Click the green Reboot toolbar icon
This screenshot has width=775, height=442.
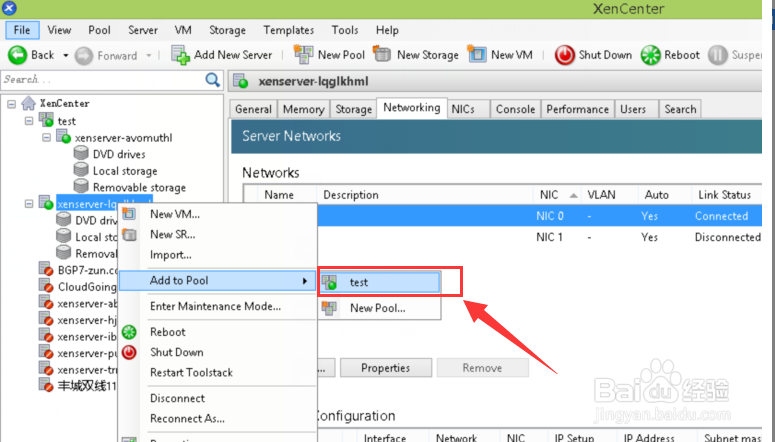(650, 55)
